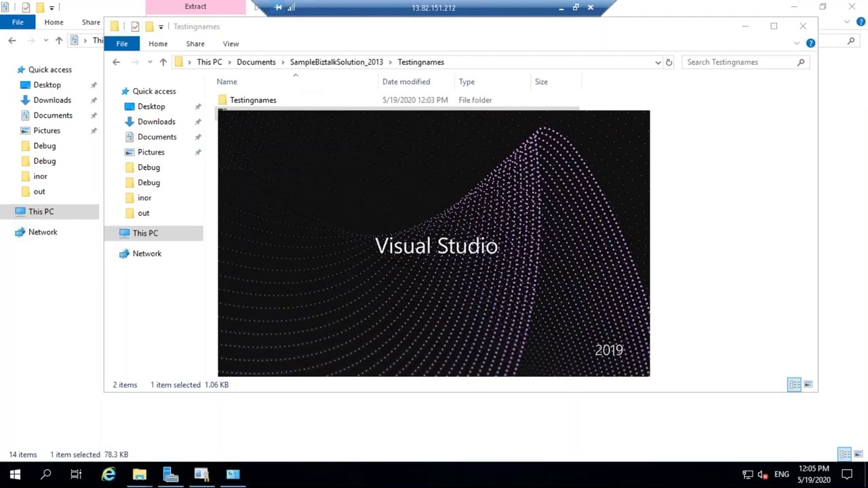Open Quick access in the background Explorer window
This screenshot has height=488, width=868.
50,69
